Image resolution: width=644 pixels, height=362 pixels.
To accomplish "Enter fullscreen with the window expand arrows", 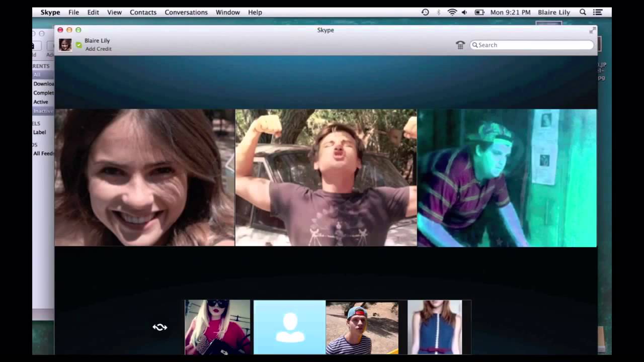I will click(592, 30).
